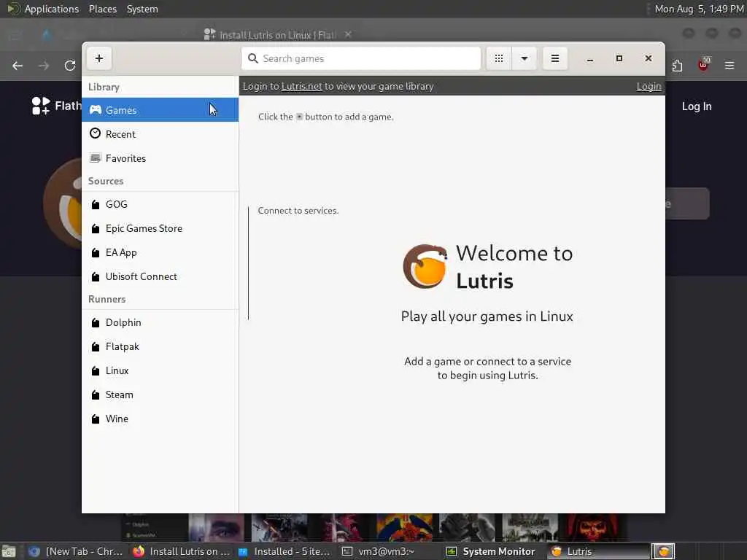Click the Lutris.net link in banner

(301, 87)
